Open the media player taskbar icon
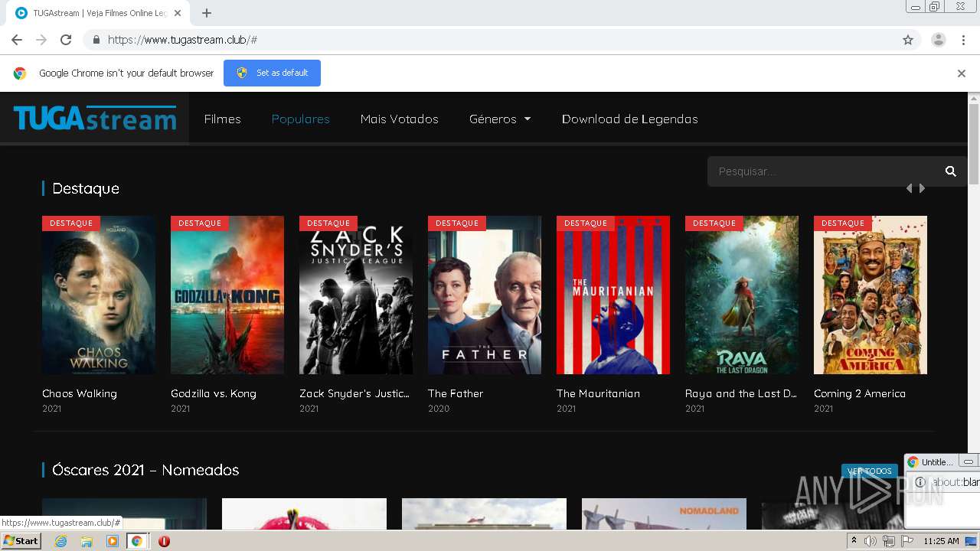 click(113, 541)
